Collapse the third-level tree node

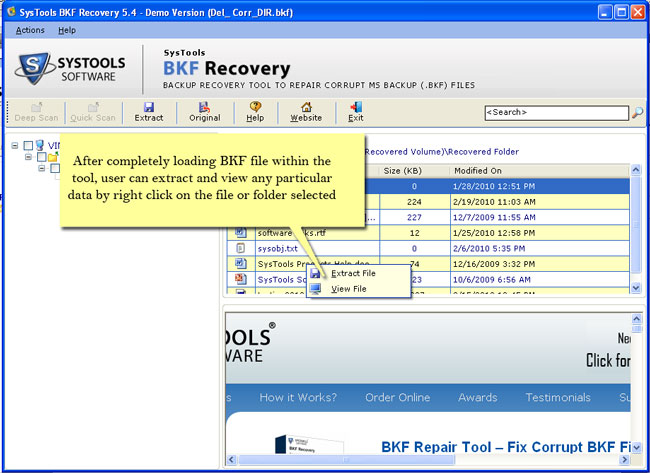coord(42,168)
